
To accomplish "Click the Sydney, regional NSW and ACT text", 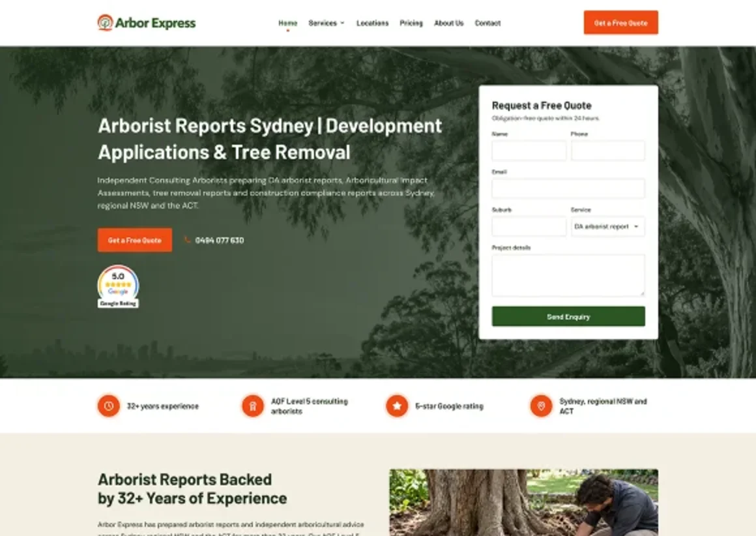I will pos(603,406).
